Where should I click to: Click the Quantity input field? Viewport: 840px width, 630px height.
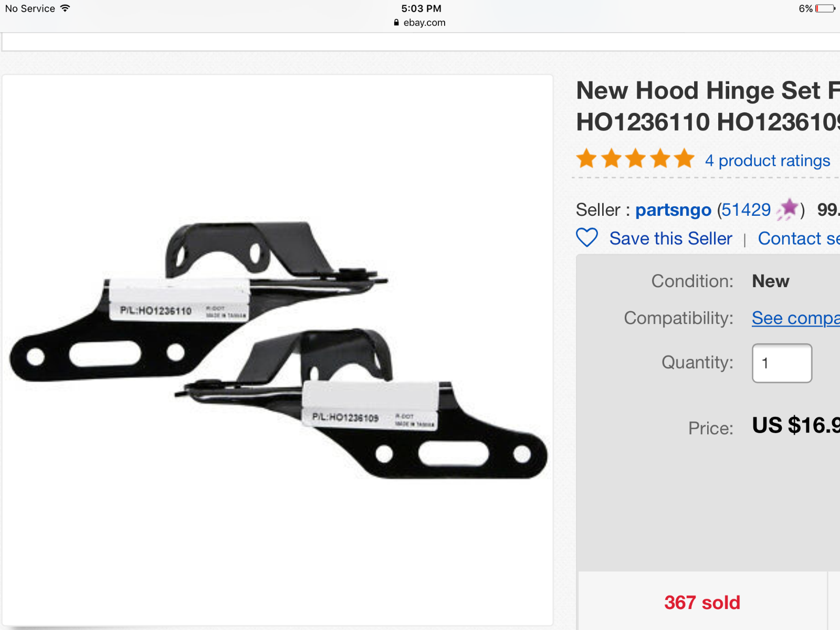pyautogui.click(x=782, y=363)
